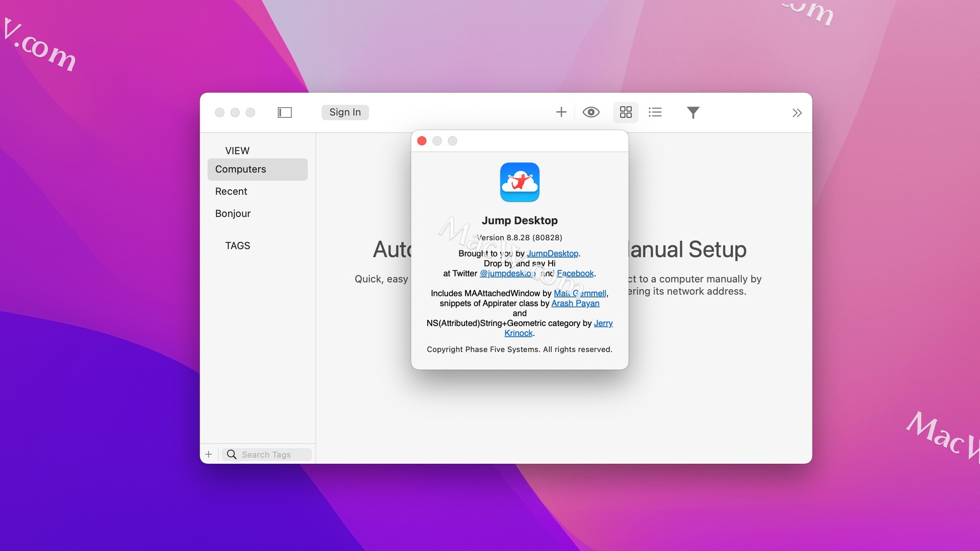
Task: Click Facebook hyperlink in about dialog
Action: 575,273
